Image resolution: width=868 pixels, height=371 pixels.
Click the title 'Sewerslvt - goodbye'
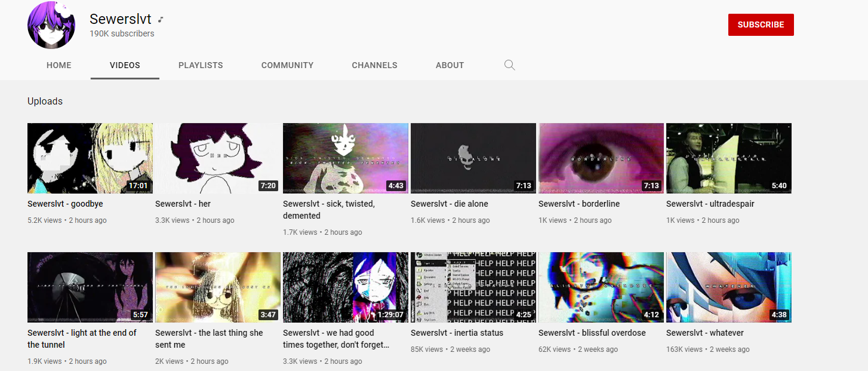[x=65, y=204]
